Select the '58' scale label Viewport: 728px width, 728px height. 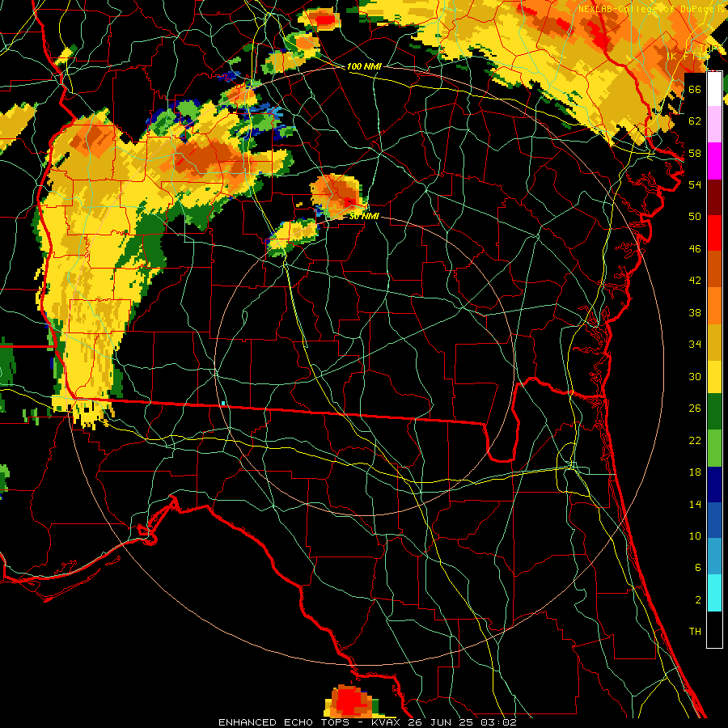(x=695, y=153)
